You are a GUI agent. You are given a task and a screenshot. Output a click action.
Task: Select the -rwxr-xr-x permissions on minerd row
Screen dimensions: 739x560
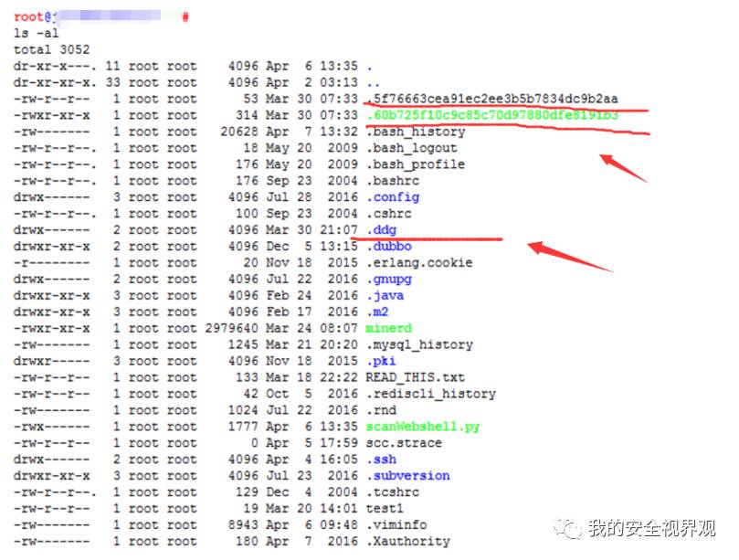[x=51, y=329]
